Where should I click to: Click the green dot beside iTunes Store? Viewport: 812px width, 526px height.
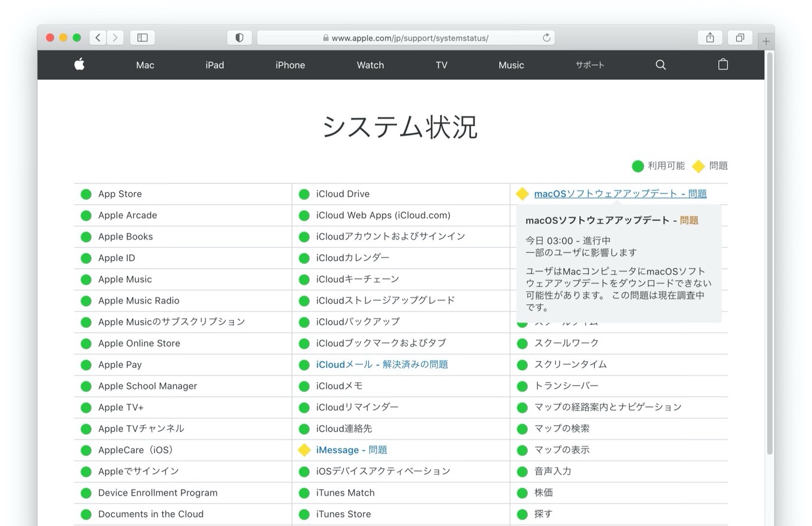[x=304, y=514]
